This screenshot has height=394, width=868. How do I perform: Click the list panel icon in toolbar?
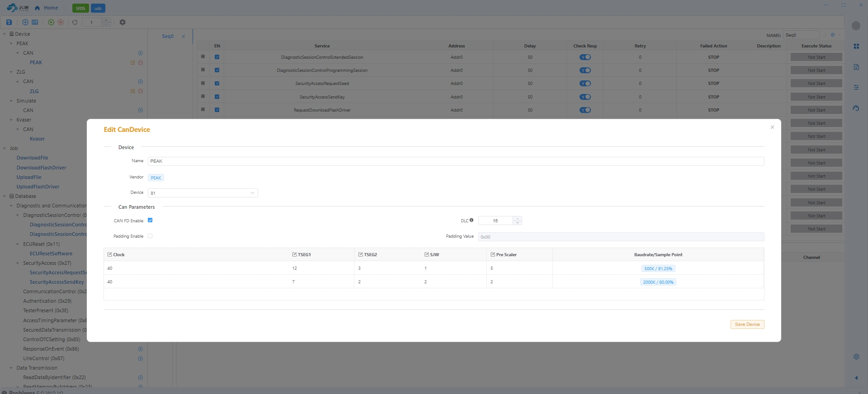point(35,22)
